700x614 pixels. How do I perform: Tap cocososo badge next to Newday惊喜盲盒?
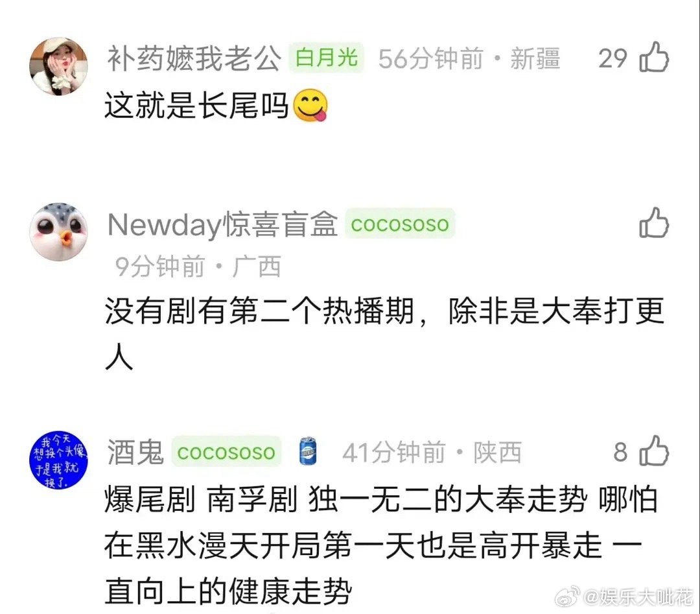(399, 223)
